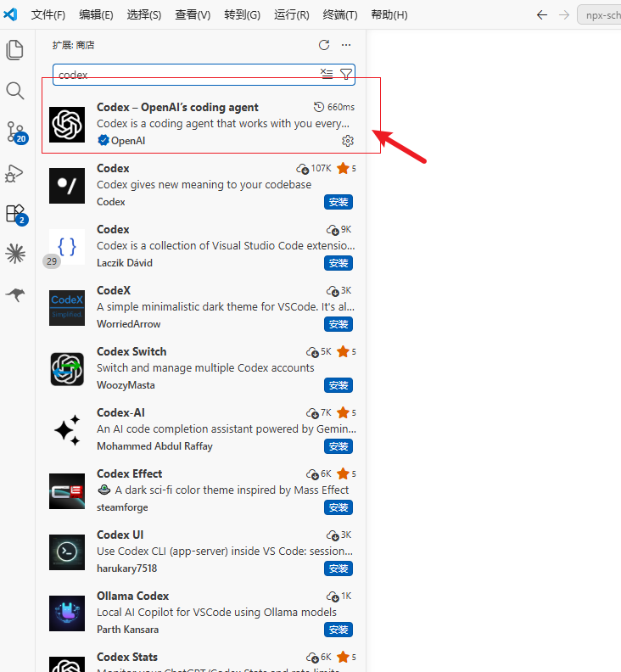Install the Codex Switch extension
Image resolution: width=621 pixels, height=672 pixels.
coord(338,385)
